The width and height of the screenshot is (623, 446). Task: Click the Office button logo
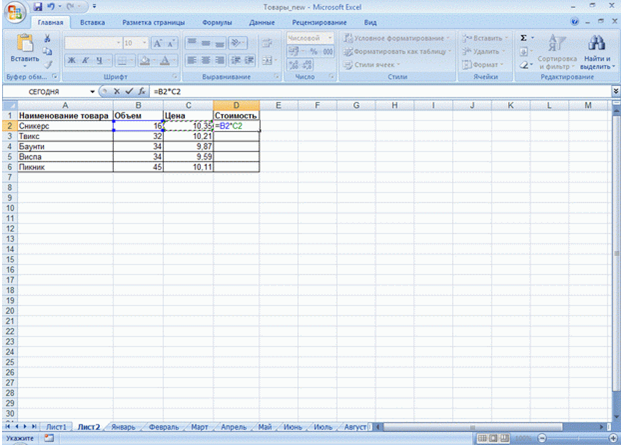tap(15, 13)
